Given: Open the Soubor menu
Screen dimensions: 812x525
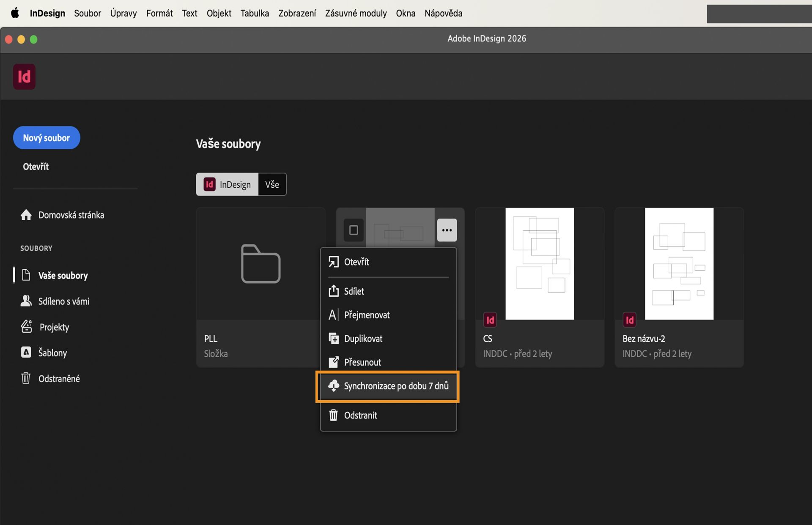Looking at the screenshot, I should pos(88,13).
